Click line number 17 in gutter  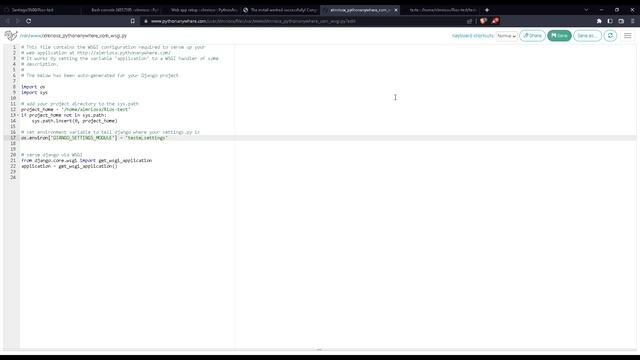[13, 138]
